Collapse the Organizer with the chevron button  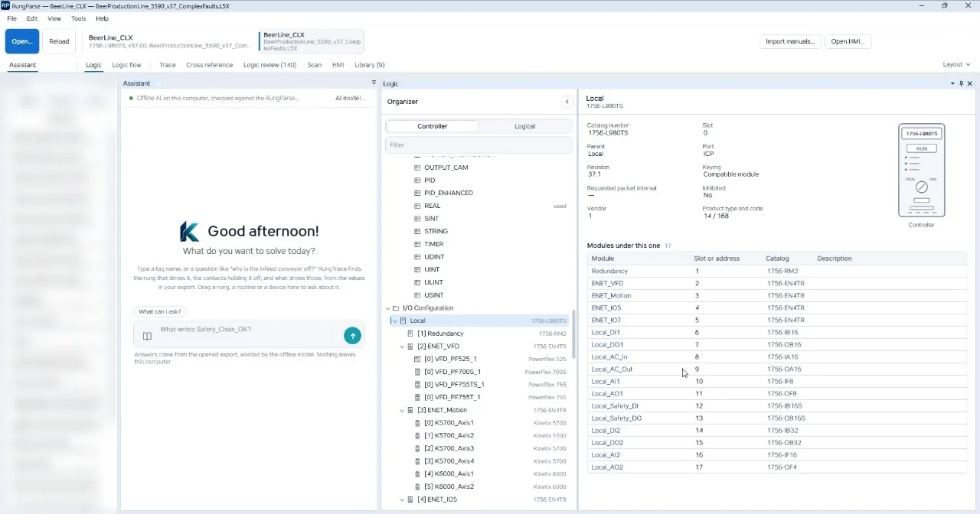(567, 102)
